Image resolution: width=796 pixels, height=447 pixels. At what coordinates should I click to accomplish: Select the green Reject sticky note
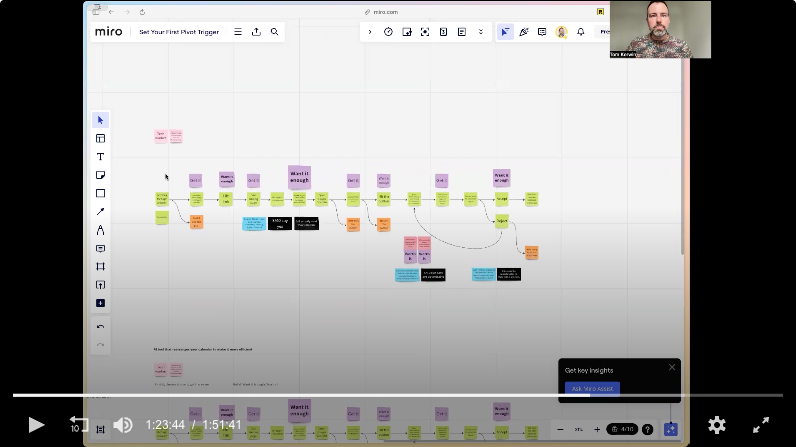pos(502,221)
